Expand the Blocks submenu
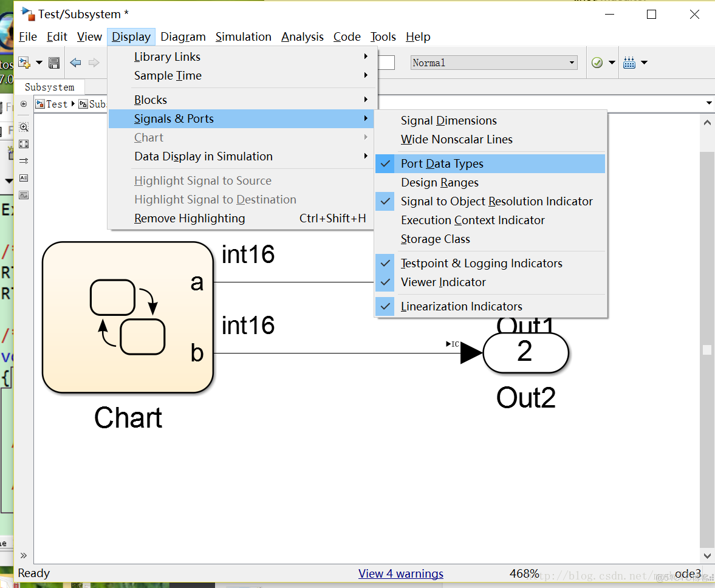 [x=242, y=100]
